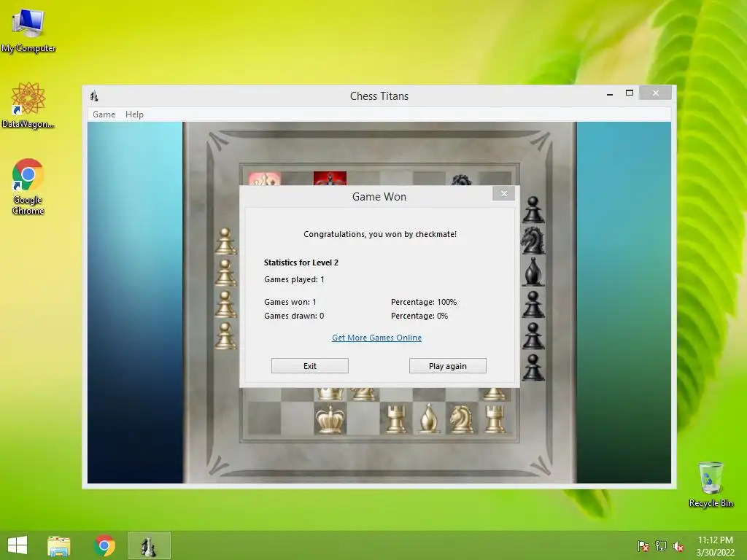The height and width of the screenshot is (560, 747).
Task: Click the muted volume tray icon
Action: (x=678, y=546)
